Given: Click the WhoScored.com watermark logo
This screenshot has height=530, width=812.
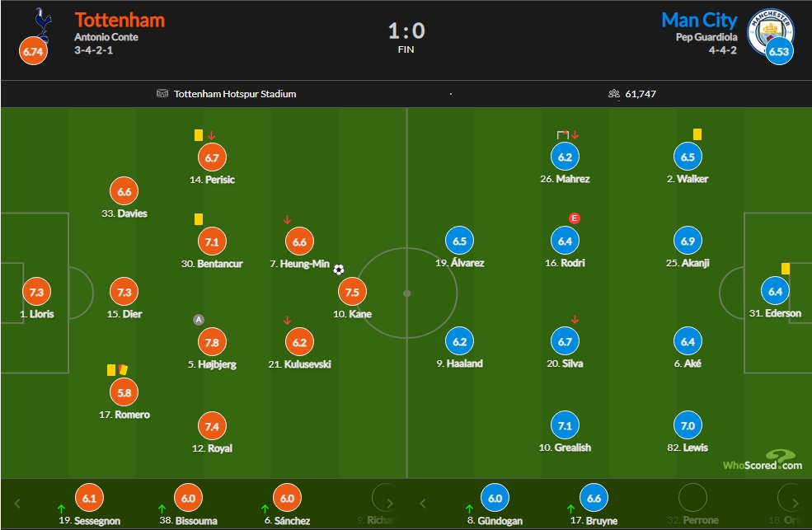Looking at the screenshot, I should point(763,460).
